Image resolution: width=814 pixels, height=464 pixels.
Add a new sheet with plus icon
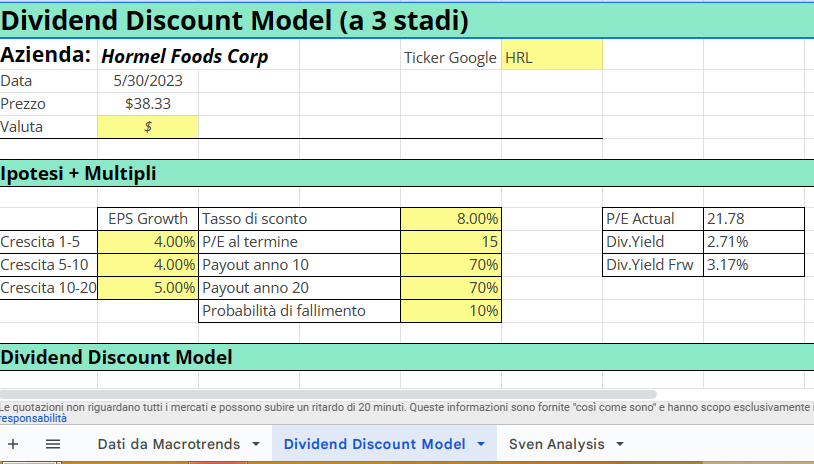(x=13, y=444)
